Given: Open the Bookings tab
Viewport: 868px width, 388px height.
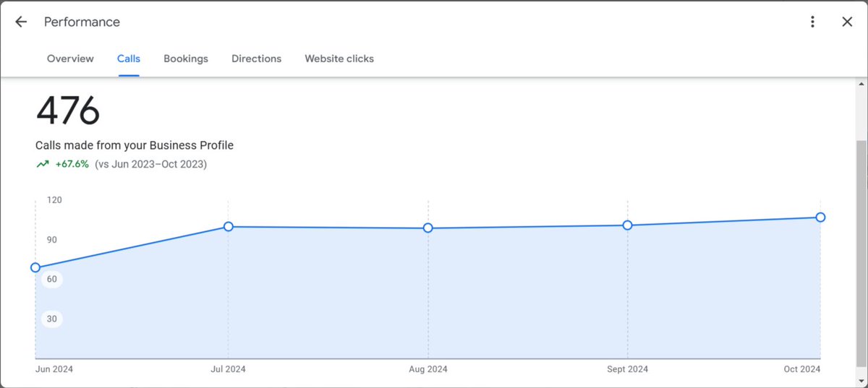Looking at the screenshot, I should pyautogui.click(x=186, y=59).
